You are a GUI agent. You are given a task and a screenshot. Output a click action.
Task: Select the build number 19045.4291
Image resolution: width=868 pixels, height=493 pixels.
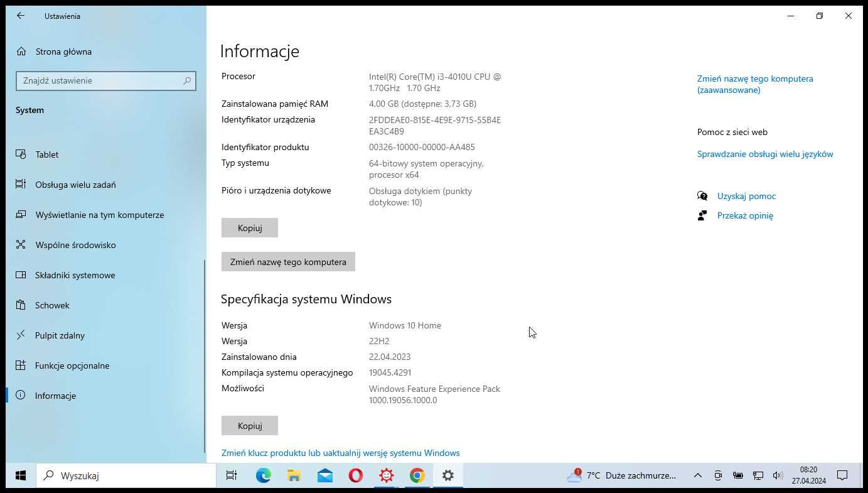pyautogui.click(x=390, y=372)
